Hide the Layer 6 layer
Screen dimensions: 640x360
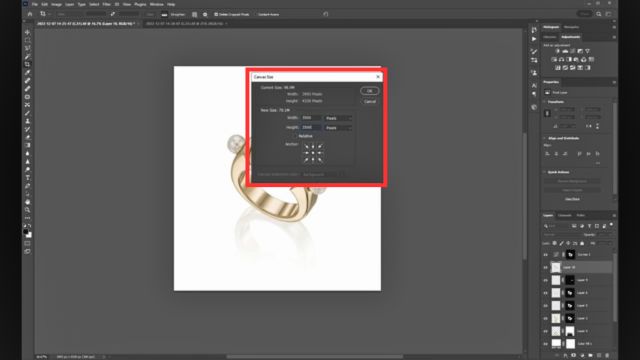click(545, 293)
